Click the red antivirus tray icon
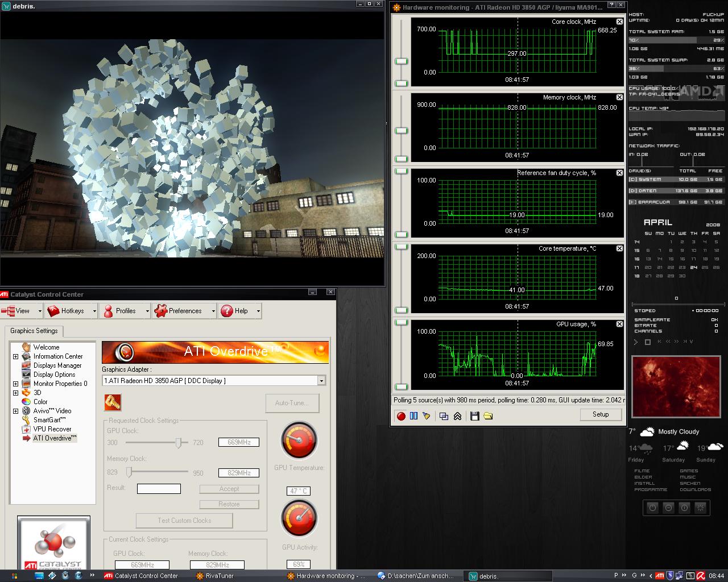This screenshot has height=582, width=728. tap(701, 576)
